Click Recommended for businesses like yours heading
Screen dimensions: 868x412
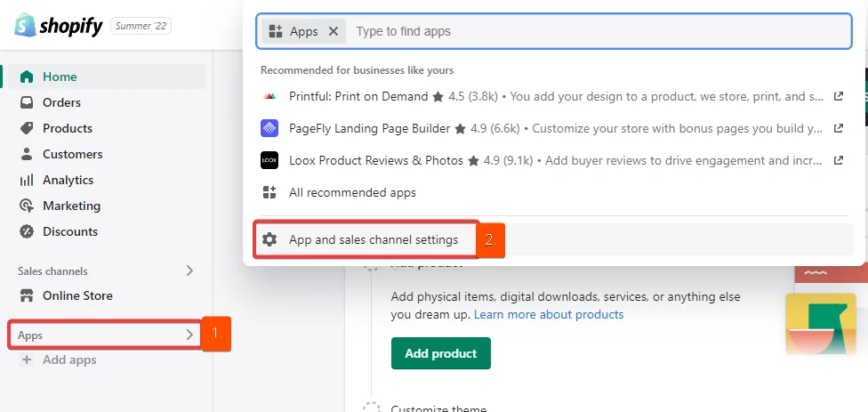pyautogui.click(x=357, y=70)
